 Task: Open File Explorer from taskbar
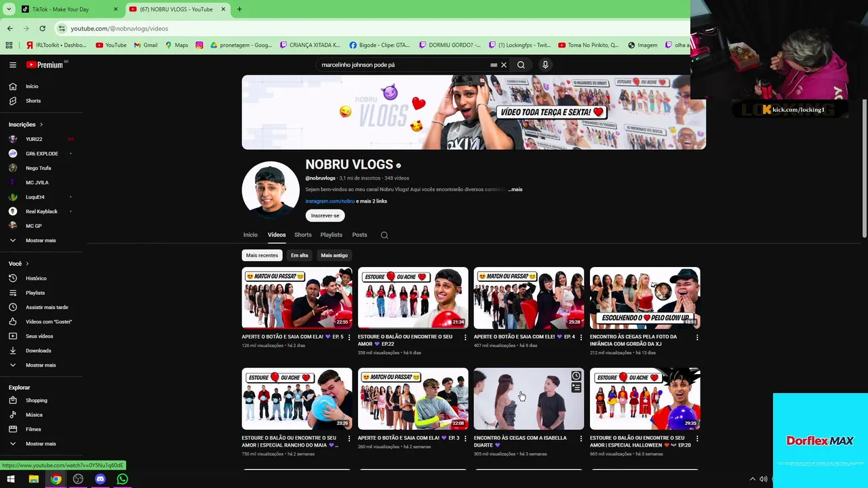(x=33, y=479)
